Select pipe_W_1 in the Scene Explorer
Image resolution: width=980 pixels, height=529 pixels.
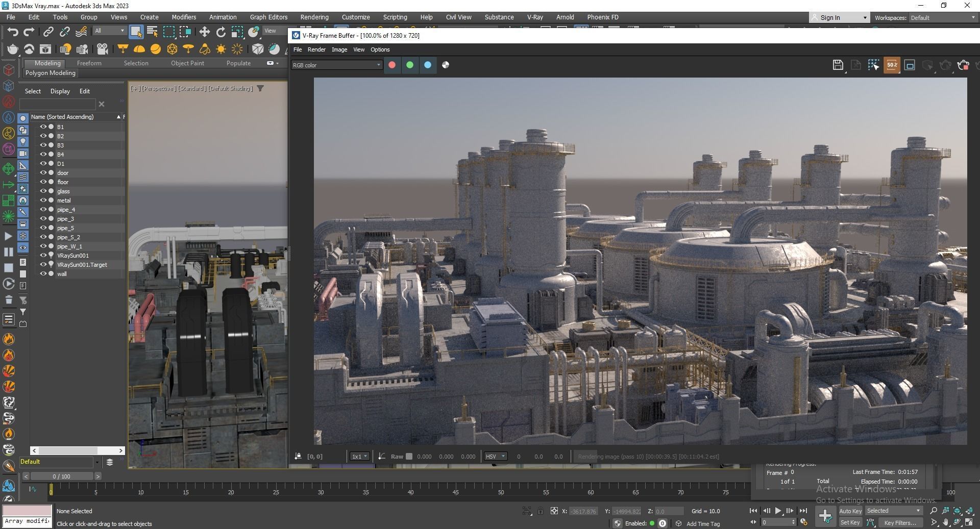tap(69, 246)
